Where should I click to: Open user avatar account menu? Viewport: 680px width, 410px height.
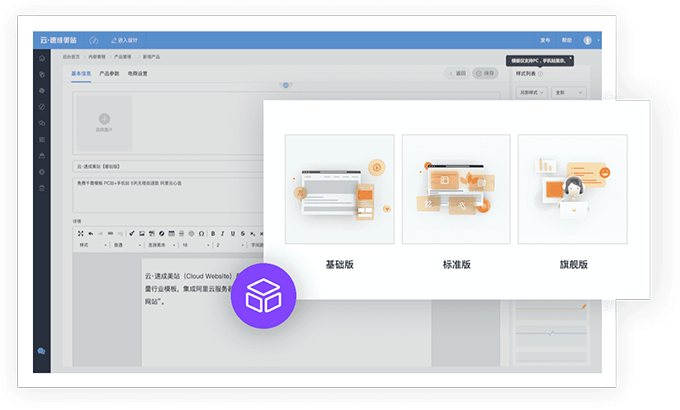click(x=587, y=40)
